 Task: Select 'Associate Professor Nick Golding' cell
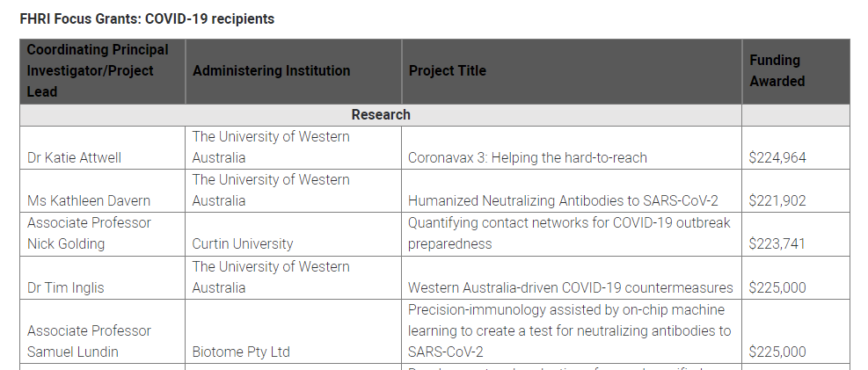point(90,233)
